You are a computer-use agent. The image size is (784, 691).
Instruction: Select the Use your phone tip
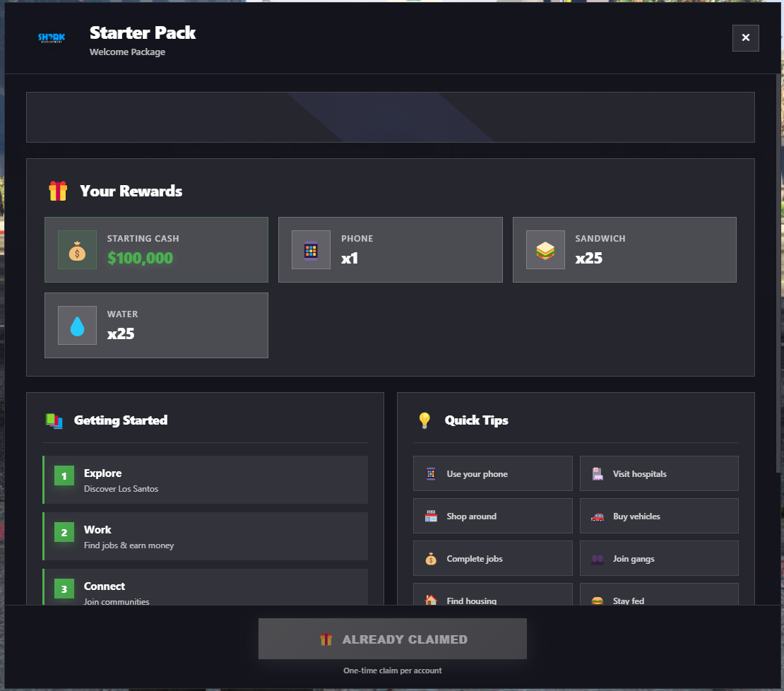point(492,473)
